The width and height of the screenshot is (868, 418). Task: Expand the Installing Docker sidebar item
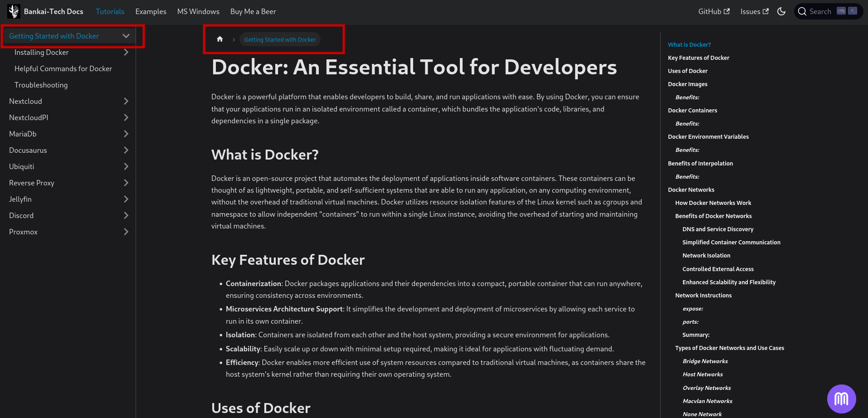(126, 52)
